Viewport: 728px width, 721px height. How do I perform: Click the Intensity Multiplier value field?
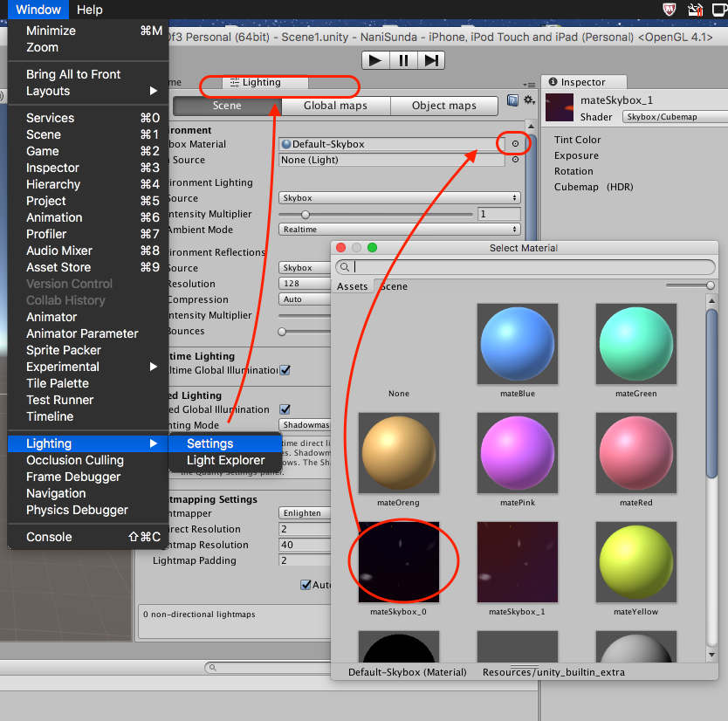click(x=499, y=214)
